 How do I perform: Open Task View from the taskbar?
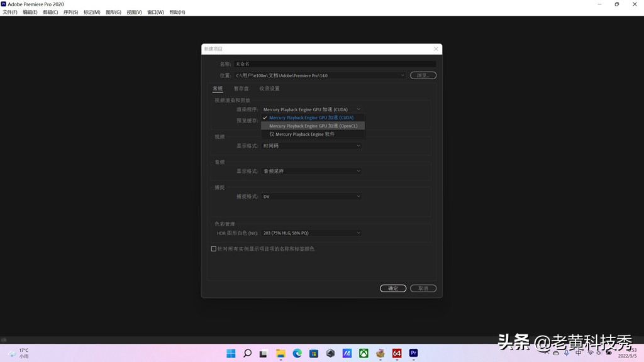pos(264,353)
